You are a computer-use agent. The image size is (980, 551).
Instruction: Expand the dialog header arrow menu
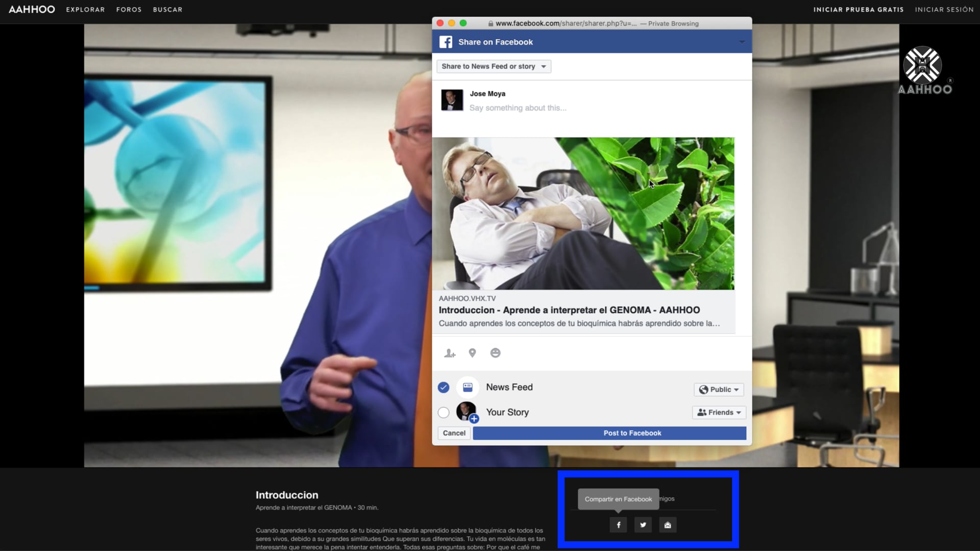pos(742,42)
